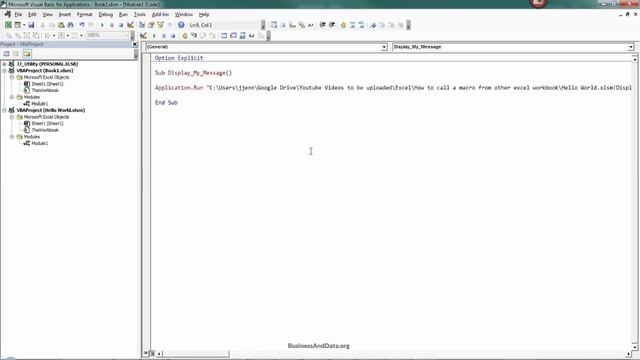Click the Project Explorer icon
This screenshot has width=640, height=360.
point(142,25)
